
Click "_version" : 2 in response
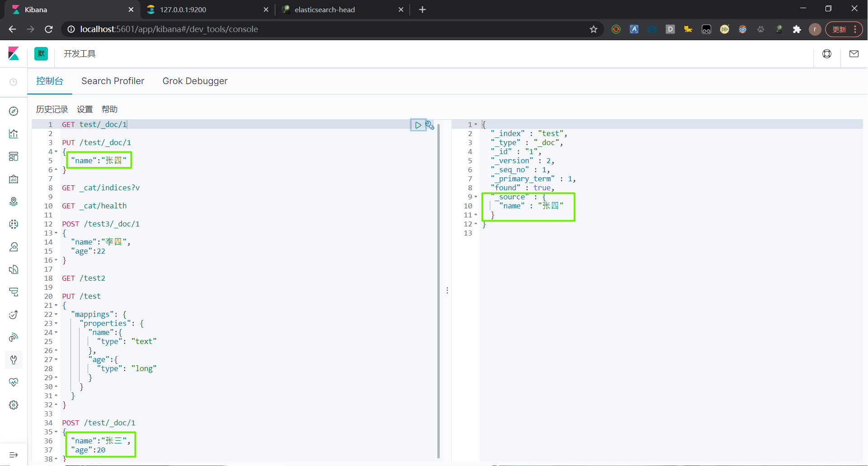click(522, 160)
